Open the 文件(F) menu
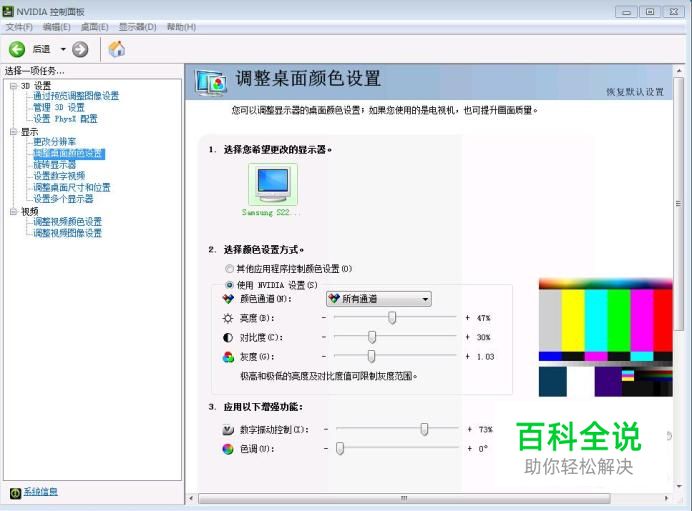The image size is (692, 511). [19, 27]
